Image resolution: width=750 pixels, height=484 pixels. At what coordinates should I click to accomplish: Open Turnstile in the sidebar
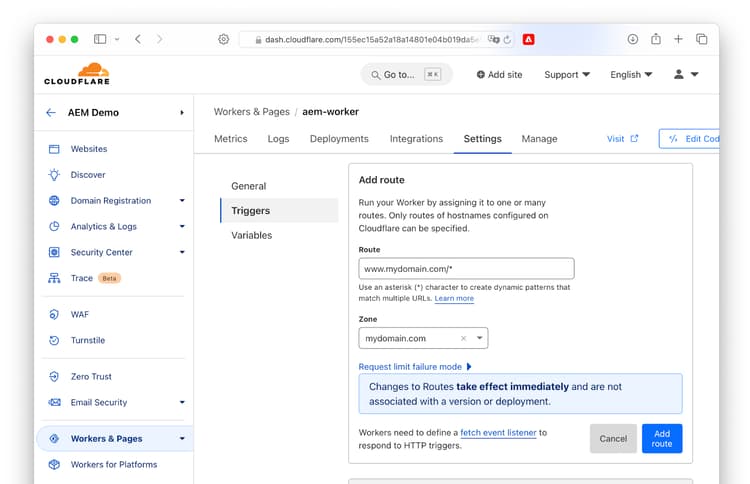click(87, 340)
